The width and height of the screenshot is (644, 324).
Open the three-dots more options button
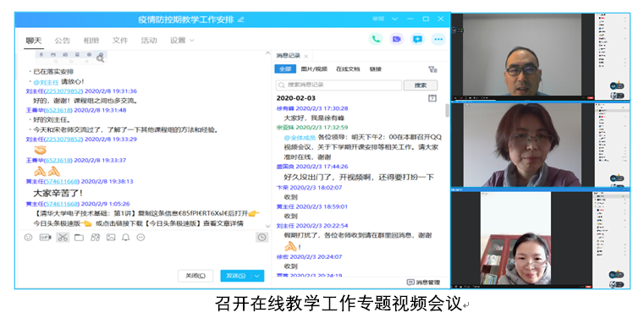click(x=438, y=40)
